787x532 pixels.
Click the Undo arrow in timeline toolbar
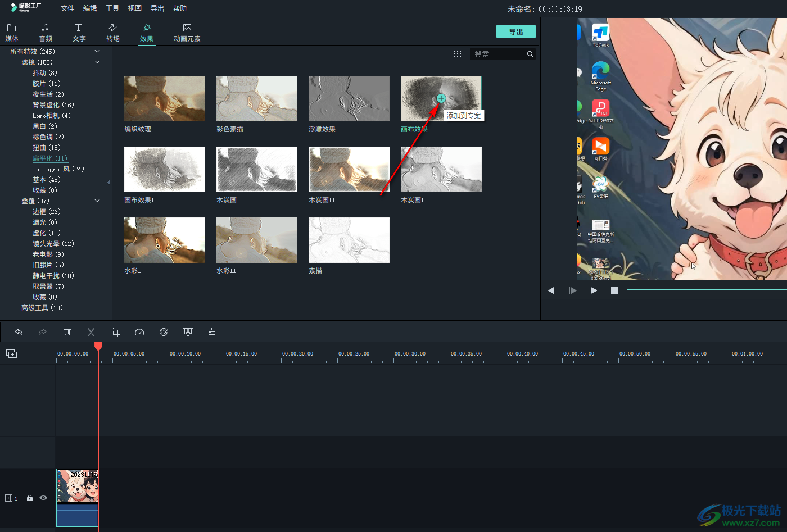(x=19, y=332)
